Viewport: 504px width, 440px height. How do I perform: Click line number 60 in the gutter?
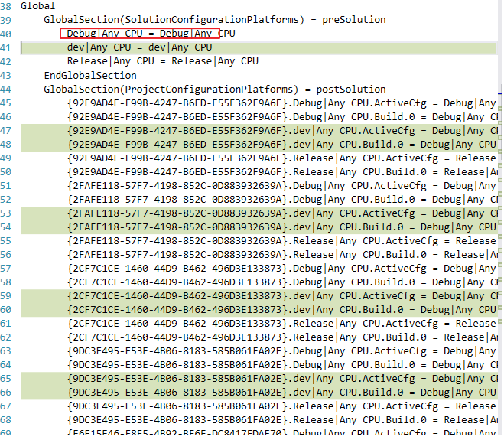coord(5,310)
